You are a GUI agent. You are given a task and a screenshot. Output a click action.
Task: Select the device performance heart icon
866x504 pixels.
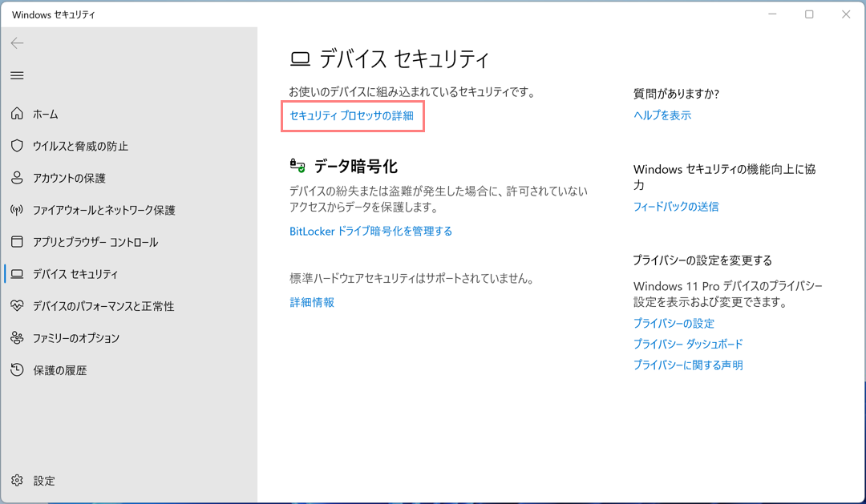[x=17, y=306]
